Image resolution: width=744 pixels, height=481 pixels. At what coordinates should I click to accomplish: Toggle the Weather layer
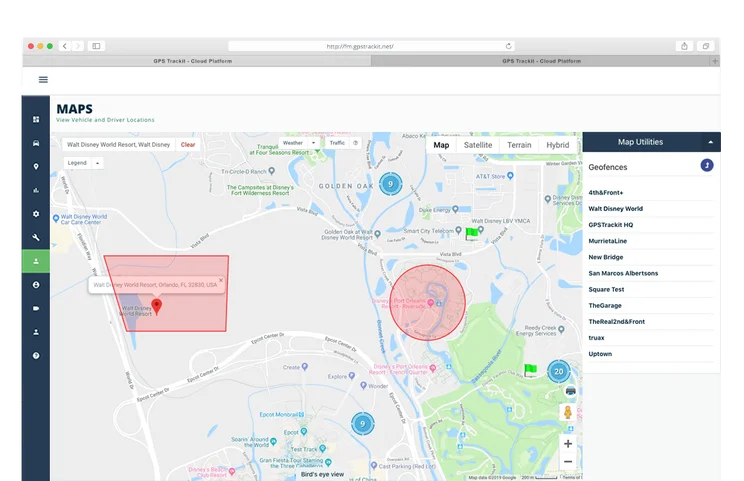click(293, 143)
